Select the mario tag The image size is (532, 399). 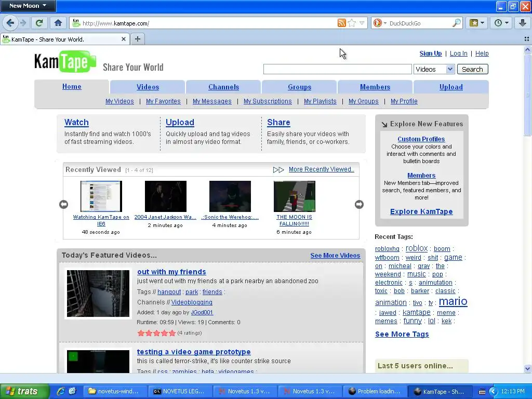pyautogui.click(x=453, y=301)
